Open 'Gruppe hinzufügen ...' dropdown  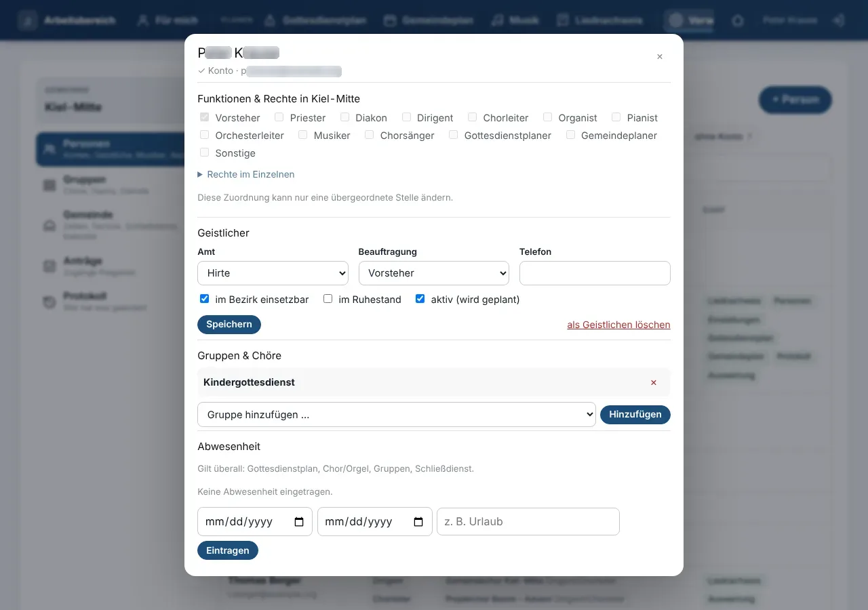click(396, 415)
